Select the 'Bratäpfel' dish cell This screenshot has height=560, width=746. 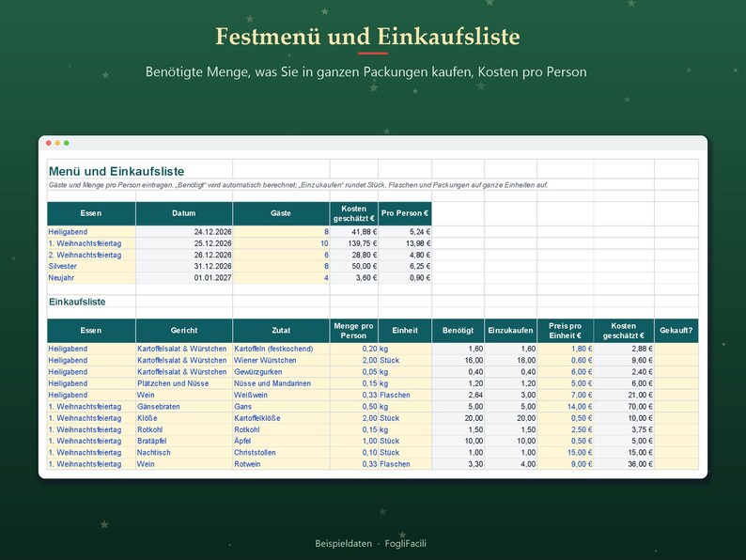coord(184,441)
